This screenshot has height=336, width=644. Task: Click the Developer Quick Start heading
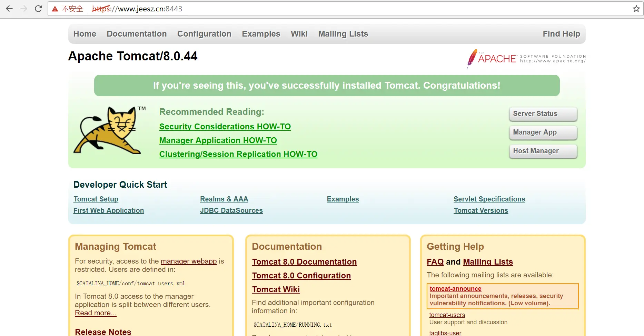[120, 185]
